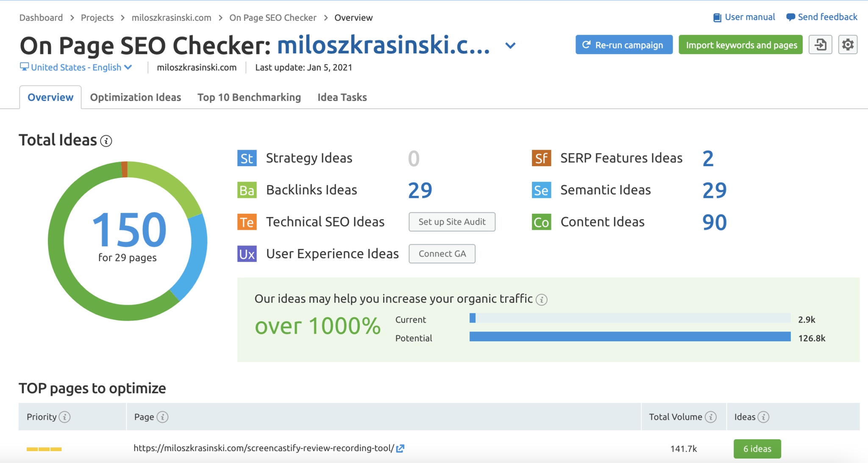868x463 pixels.
Task: Click Import keywords and pages button
Action: pyautogui.click(x=741, y=45)
